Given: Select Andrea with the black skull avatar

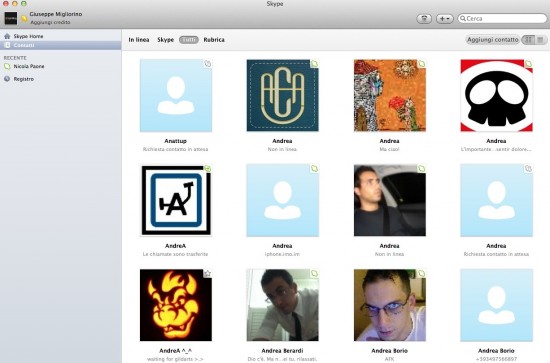Looking at the screenshot, I should point(497,95).
